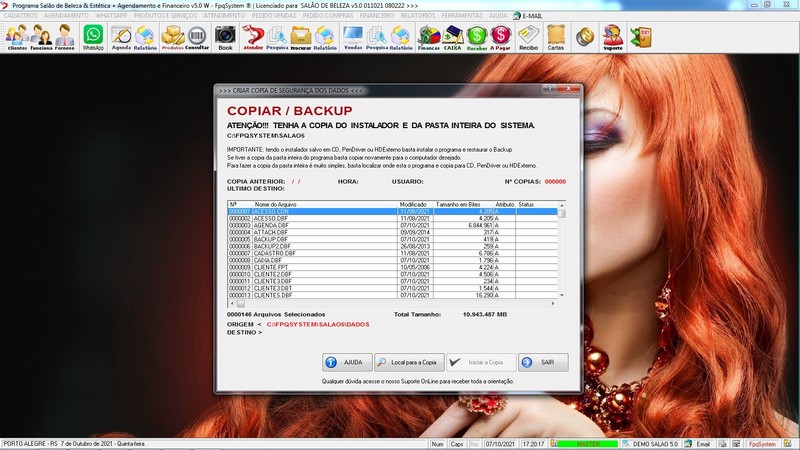The height and width of the screenshot is (450, 800).
Task: Click the Consultar barcode icon
Action: pos(197,37)
